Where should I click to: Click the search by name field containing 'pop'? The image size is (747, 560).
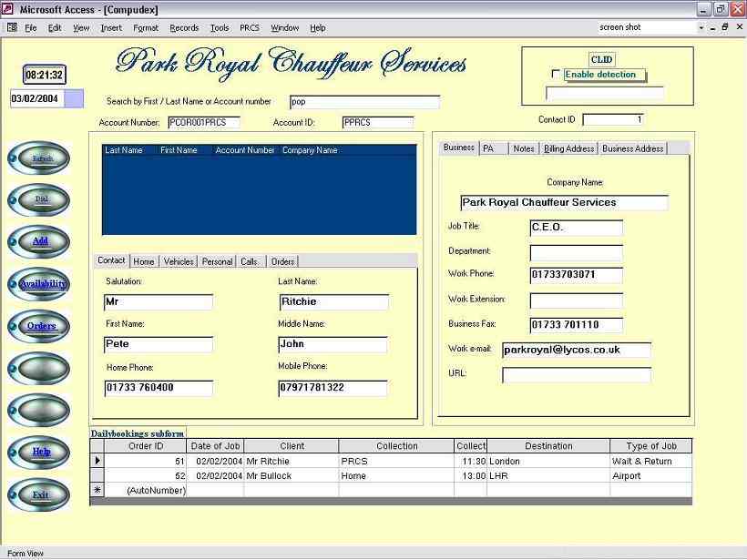[x=364, y=101]
